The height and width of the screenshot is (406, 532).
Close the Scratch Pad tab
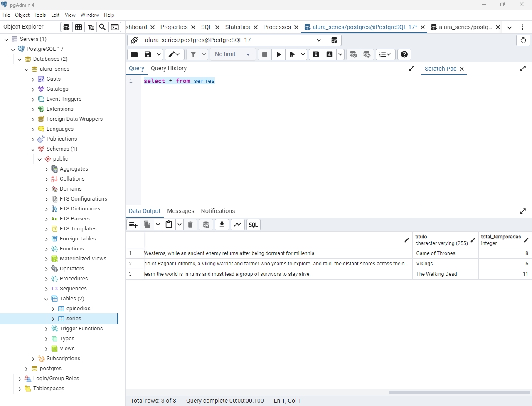coord(462,69)
